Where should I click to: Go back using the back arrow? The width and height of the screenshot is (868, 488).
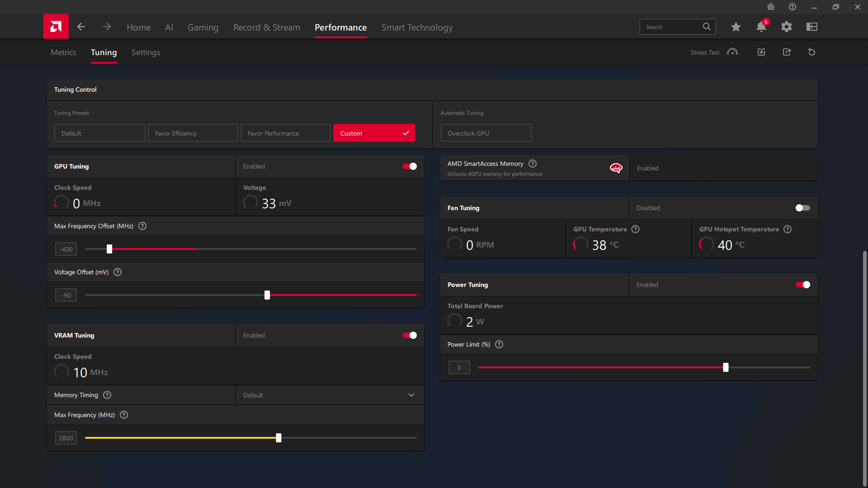click(x=81, y=27)
